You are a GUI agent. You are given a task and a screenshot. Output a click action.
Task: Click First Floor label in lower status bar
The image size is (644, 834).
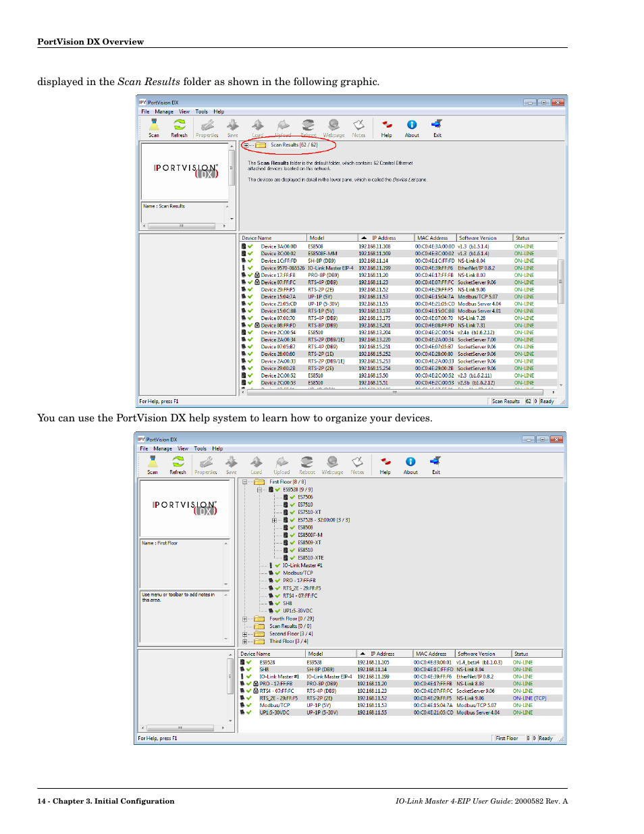pyautogui.click(x=507, y=739)
